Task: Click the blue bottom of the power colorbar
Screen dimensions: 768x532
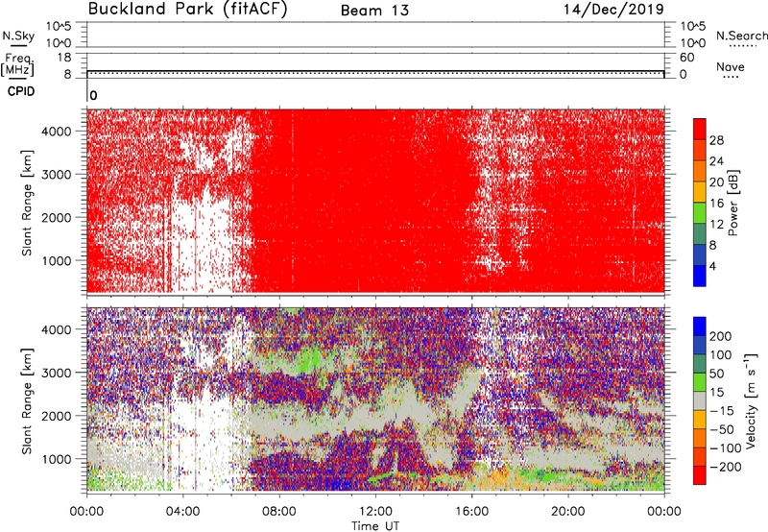Action: pos(700,276)
